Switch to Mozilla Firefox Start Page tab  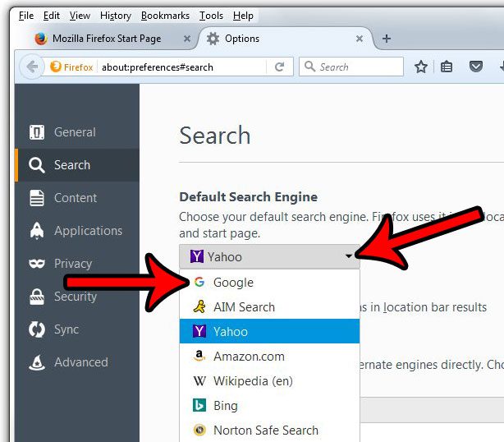tap(107, 39)
